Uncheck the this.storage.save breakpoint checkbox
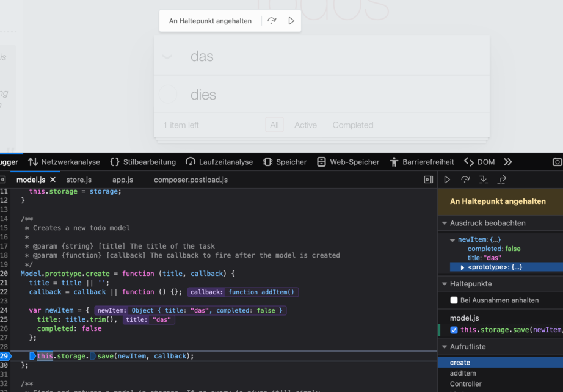 (x=454, y=330)
